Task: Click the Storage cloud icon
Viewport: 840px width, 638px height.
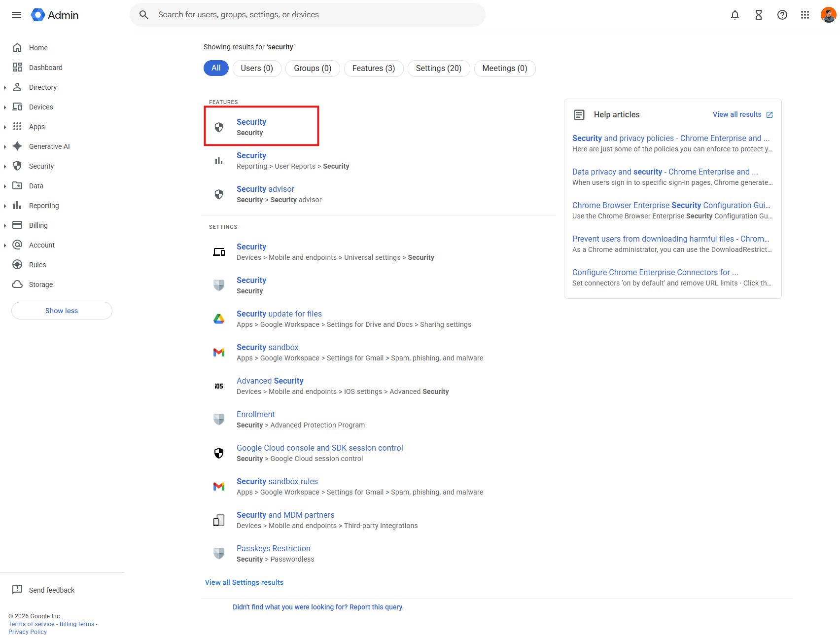Action: point(17,284)
